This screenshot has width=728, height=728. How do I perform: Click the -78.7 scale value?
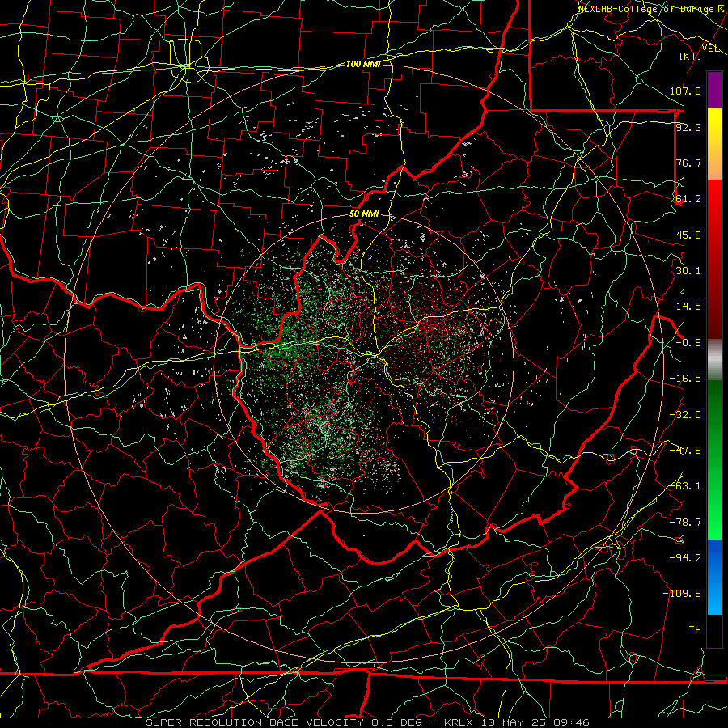(685, 523)
